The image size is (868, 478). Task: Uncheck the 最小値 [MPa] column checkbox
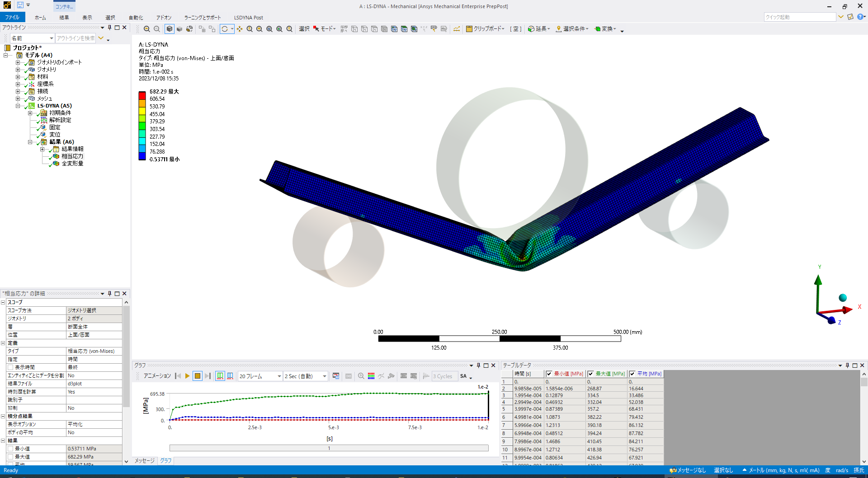pyautogui.click(x=549, y=374)
